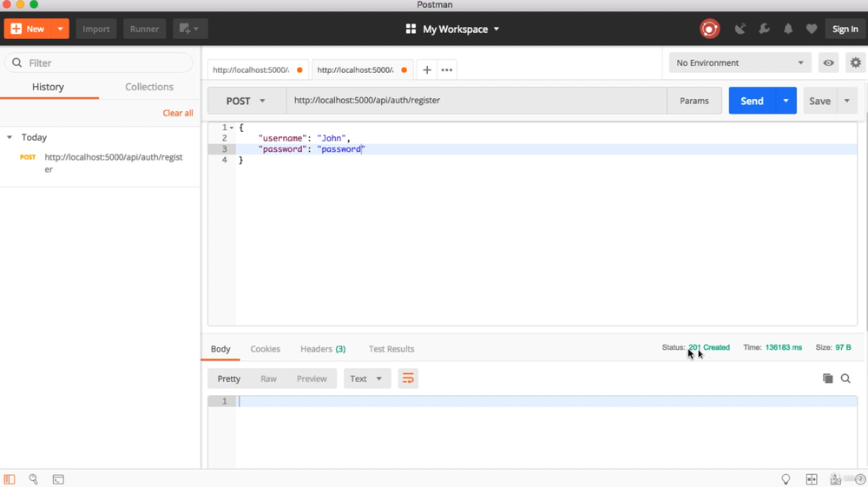Open the Send button dropdown arrow
The height and width of the screenshot is (487, 868).
(786, 101)
